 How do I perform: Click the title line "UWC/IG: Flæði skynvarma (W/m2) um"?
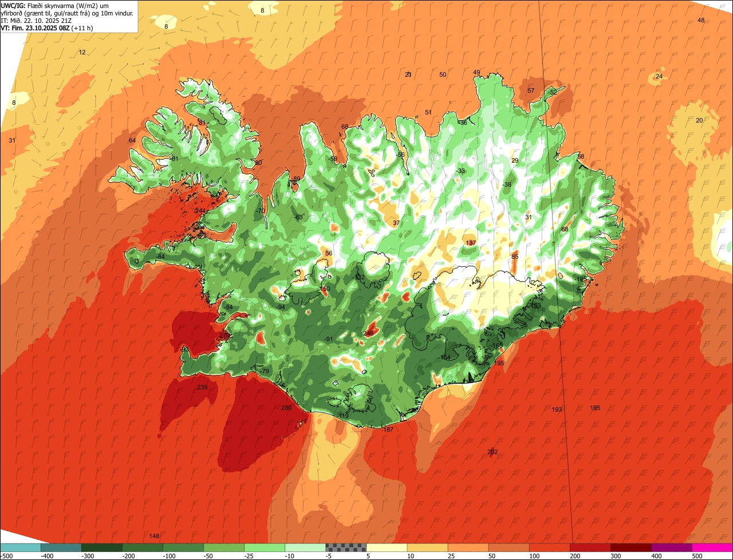click(55, 5)
